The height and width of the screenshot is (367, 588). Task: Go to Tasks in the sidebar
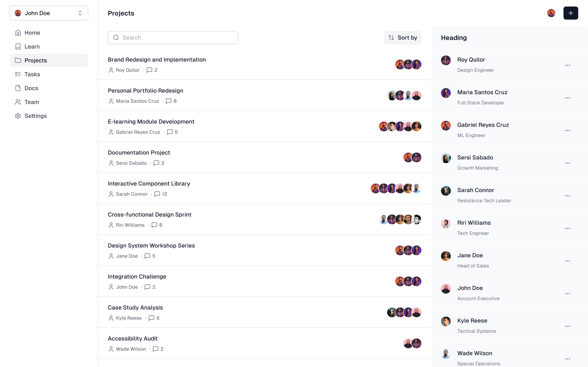[x=32, y=74]
